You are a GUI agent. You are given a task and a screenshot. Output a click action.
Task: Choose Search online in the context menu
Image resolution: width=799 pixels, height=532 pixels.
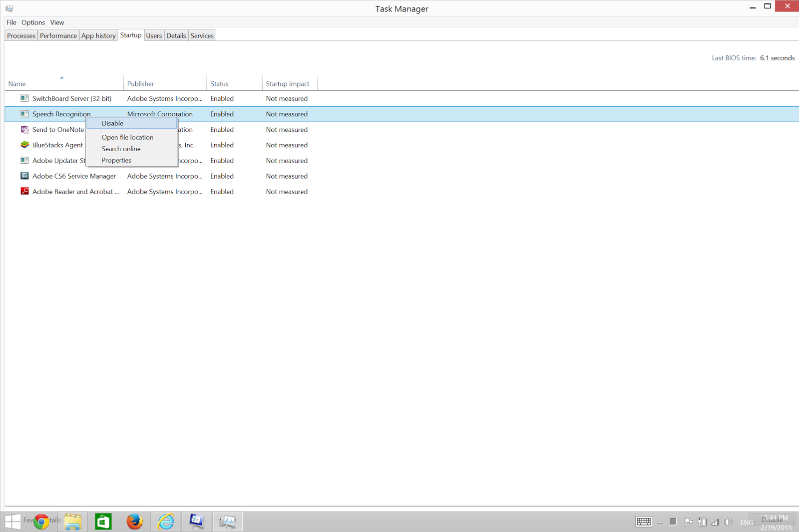pyautogui.click(x=132, y=149)
